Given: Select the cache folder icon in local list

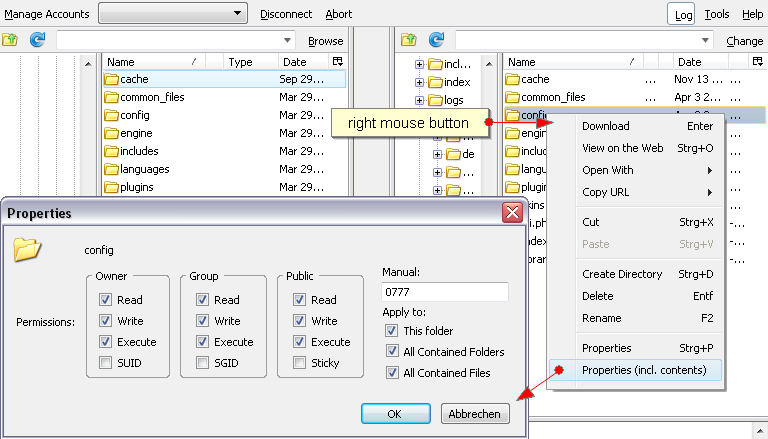Looking at the screenshot, I should click(111, 79).
